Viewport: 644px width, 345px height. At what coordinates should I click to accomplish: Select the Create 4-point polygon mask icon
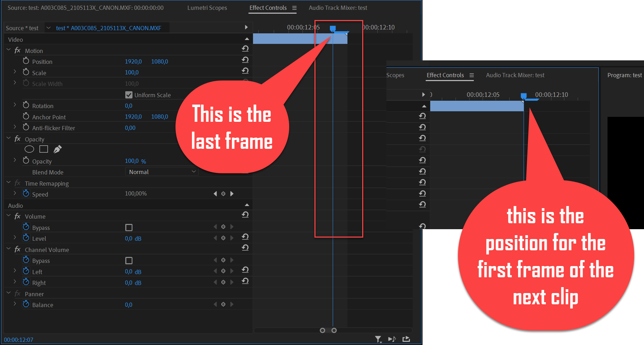tap(44, 149)
